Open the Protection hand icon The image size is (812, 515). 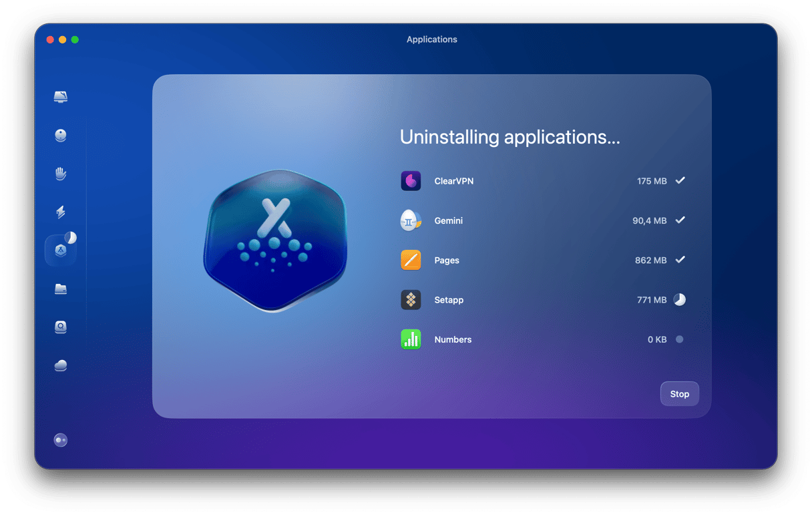click(x=61, y=174)
